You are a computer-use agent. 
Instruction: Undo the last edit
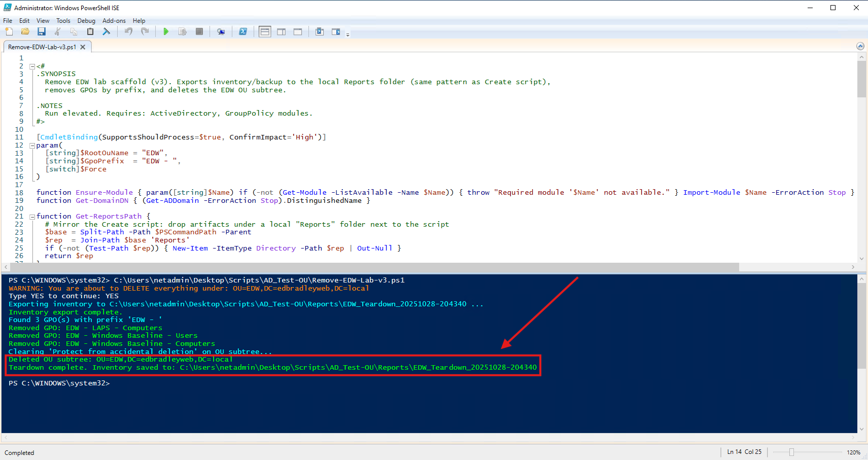tap(128, 31)
